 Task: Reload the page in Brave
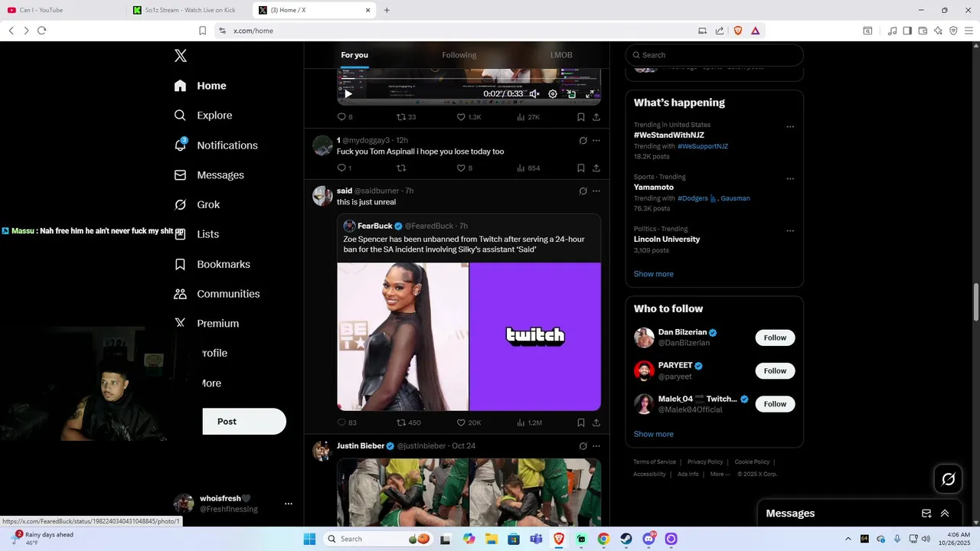tap(41, 31)
